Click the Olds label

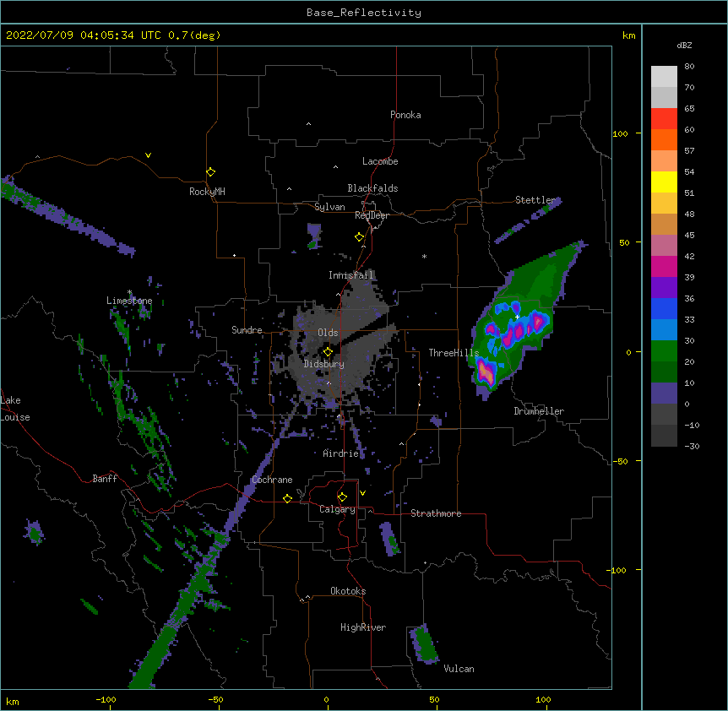328,333
